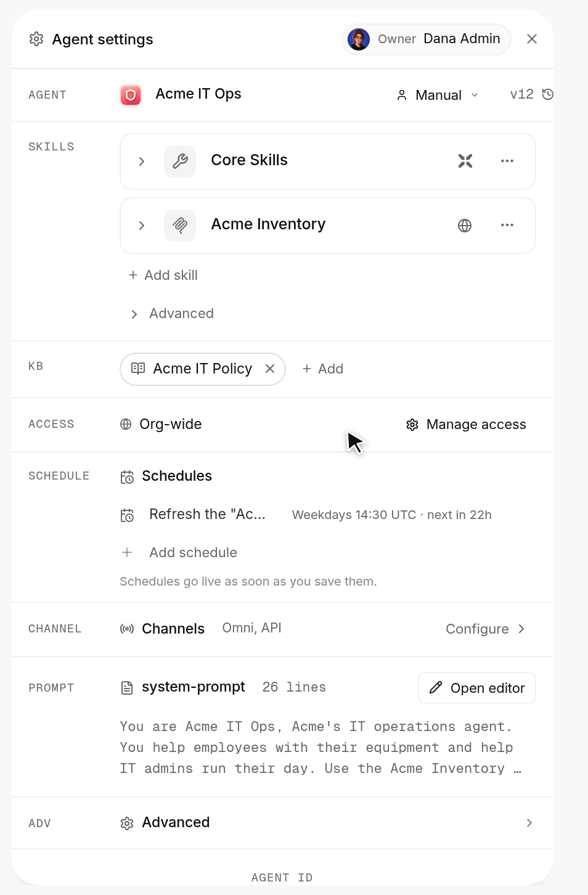Expand the Acme Inventory row chevron
Screen dimensions: 588x895
(x=142, y=226)
